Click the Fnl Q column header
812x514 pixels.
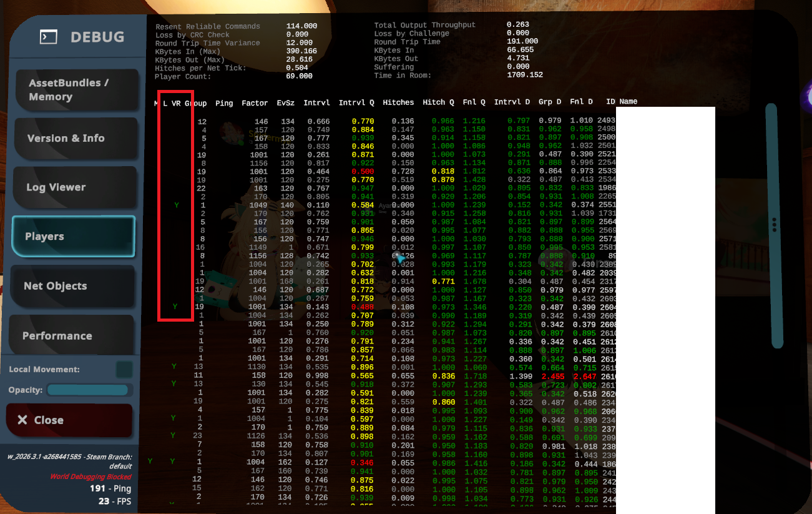pos(474,102)
